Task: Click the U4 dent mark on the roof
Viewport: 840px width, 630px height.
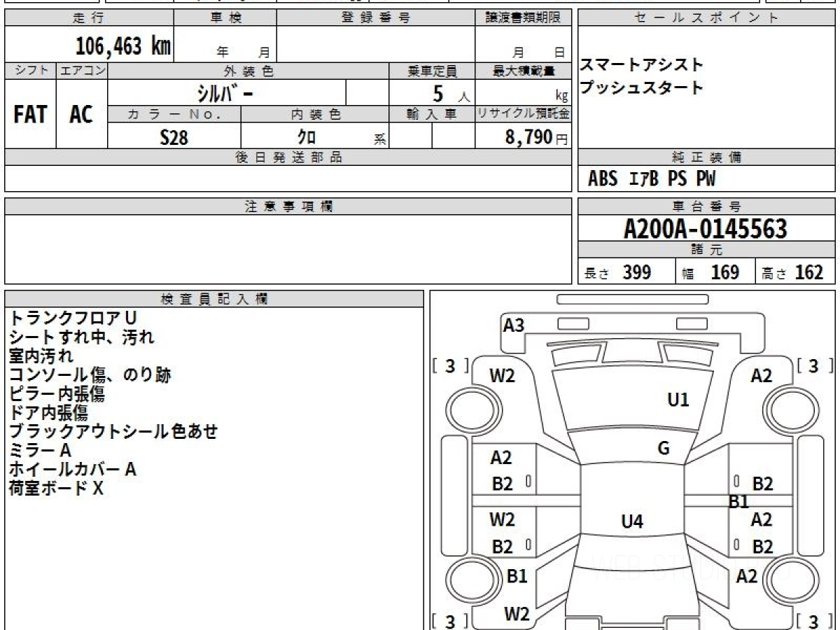Action: click(632, 521)
